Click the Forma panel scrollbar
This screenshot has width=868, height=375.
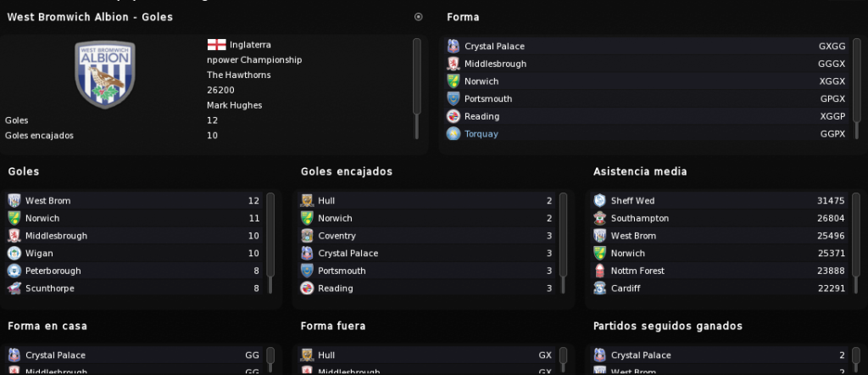coord(857,88)
